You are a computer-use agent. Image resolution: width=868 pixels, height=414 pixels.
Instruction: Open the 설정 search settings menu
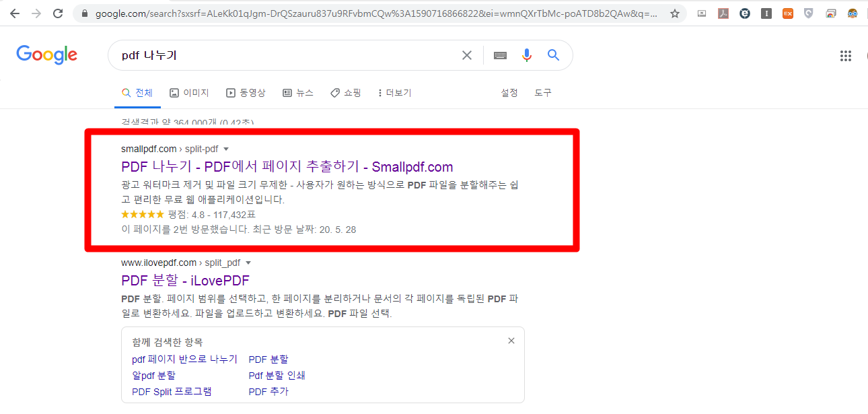click(509, 93)
